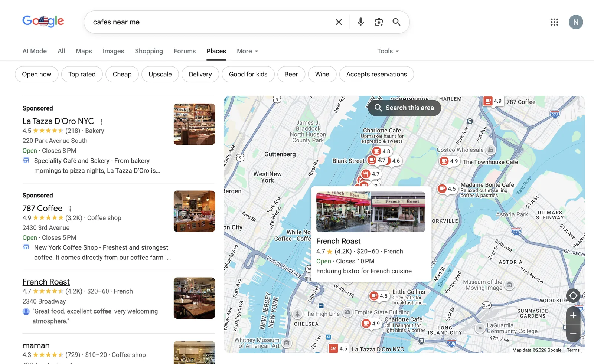Switch to the All results tab
The height and width of the screenshot is (364, 594).
(x=61, y=51)
